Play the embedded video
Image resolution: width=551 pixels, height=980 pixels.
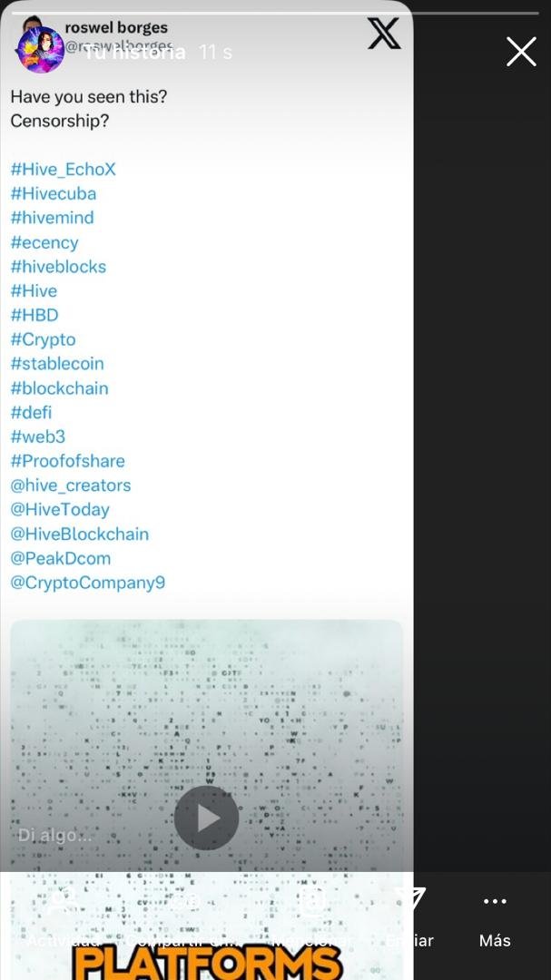(x=206, y=818)
